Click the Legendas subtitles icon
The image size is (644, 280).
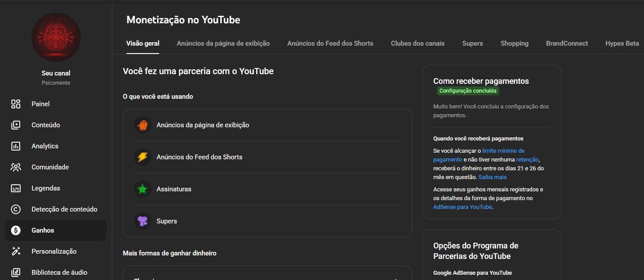[16, 188]
